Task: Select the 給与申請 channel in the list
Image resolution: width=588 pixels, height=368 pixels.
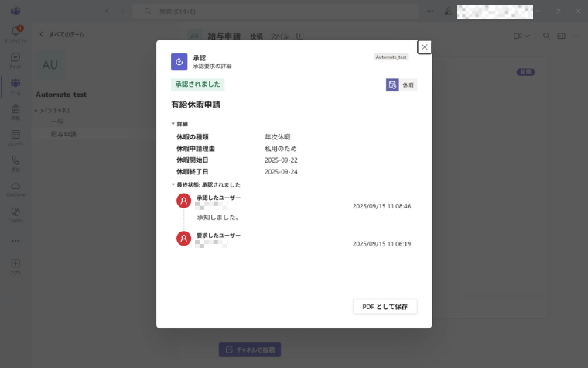Action: tap(63, 134)
